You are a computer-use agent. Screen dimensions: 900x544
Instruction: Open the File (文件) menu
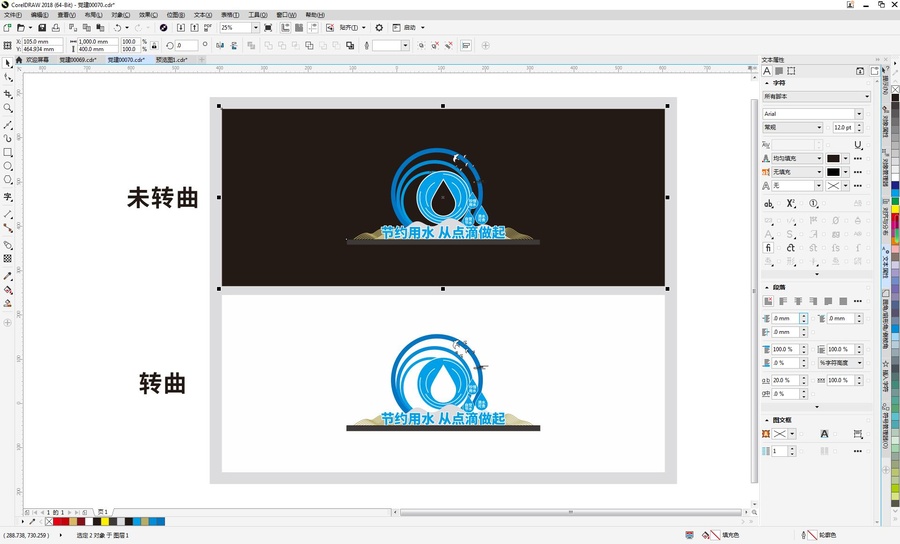[x=13, y=15]
